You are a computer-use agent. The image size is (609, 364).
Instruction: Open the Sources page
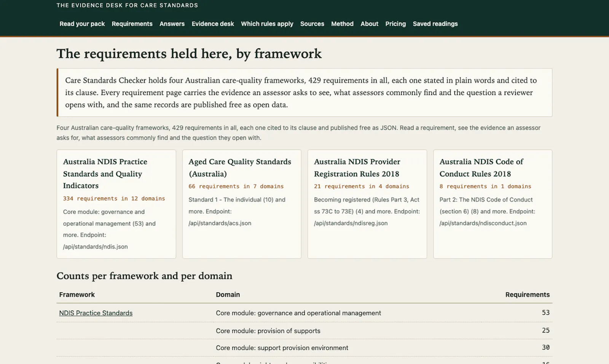pyautogui.click(x=312, y=24)
